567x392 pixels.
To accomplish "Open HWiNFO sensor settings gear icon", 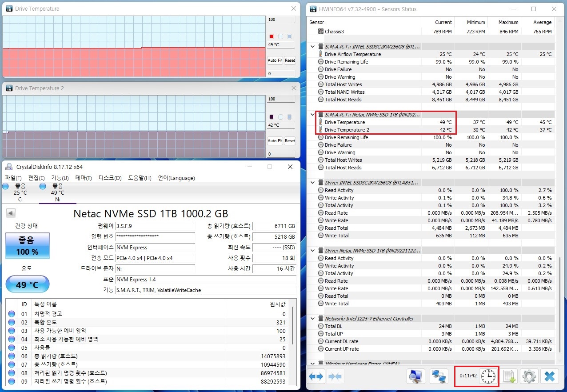I will coord(529,376).
